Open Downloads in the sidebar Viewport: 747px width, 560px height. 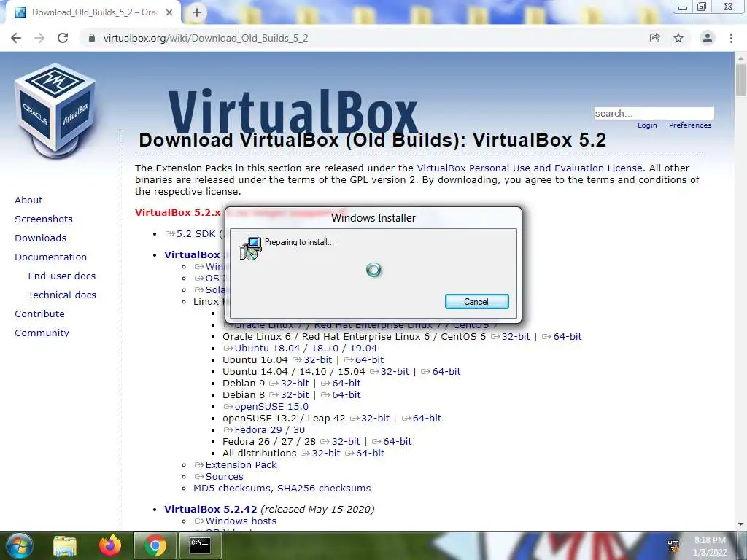point(41,238)
